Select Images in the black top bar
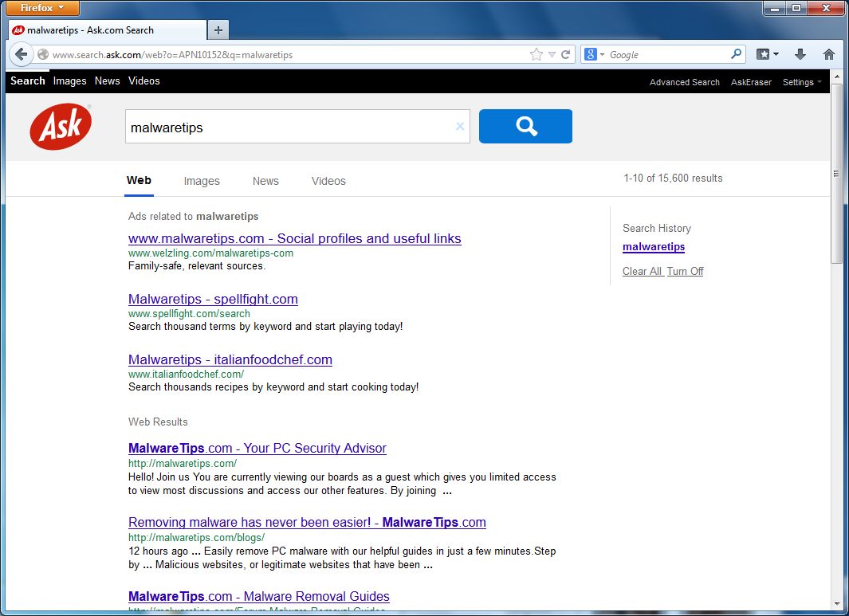 [x=70, y=81]
